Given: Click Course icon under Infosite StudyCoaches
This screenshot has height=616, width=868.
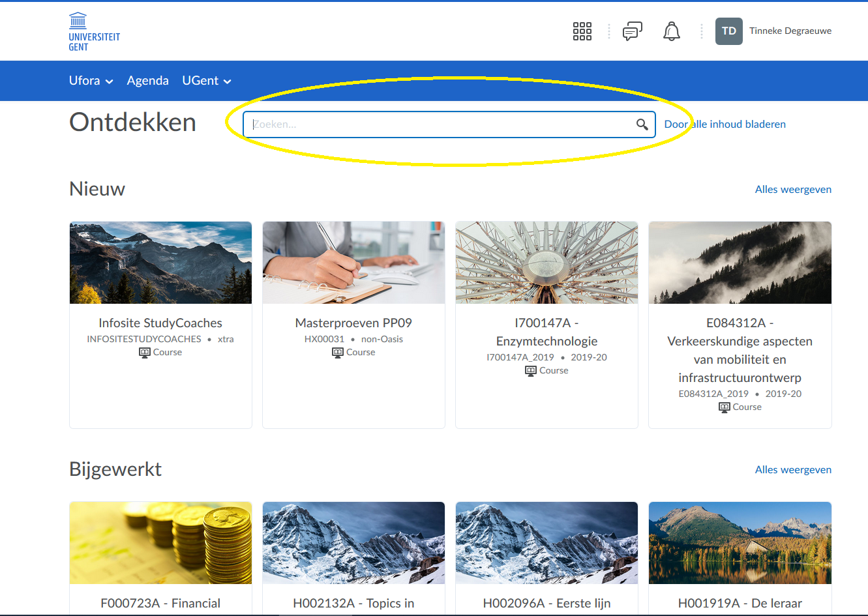Looking at the screenshot, I should (145, 353).
